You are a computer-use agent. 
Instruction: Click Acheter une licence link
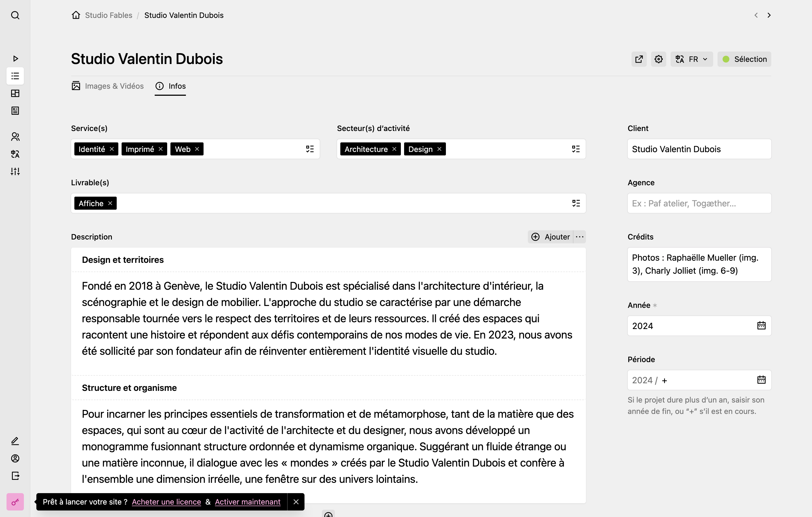166,502
